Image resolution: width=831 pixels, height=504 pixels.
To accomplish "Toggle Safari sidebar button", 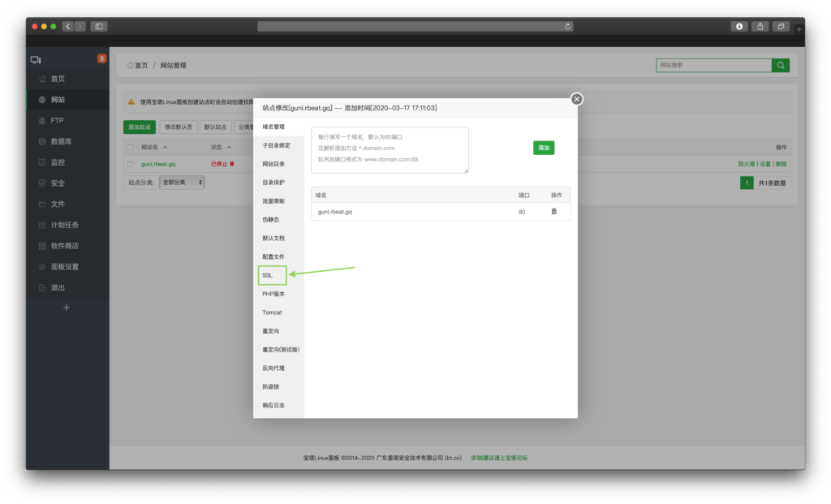I will pos(99,27).
